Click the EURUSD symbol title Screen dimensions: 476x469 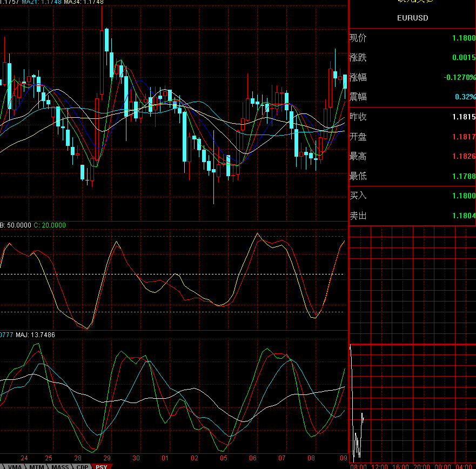point(412,18)
